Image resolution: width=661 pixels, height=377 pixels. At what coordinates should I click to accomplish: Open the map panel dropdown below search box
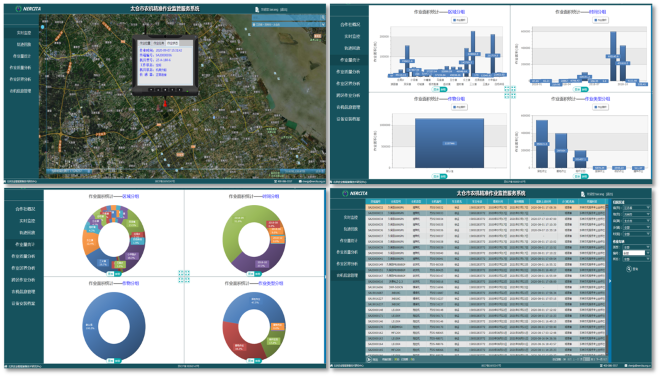[288, 24]
